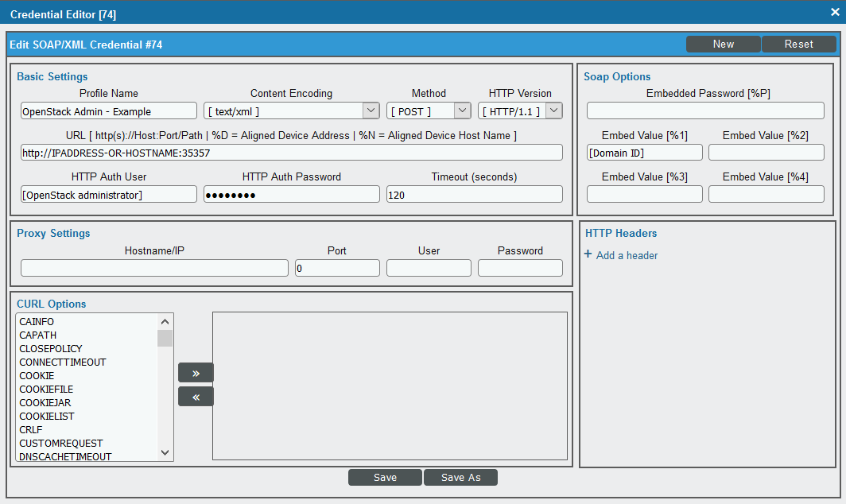Click the Add a header plus icon
Viewport: 846px width, 504px height.
coord(587,255)
